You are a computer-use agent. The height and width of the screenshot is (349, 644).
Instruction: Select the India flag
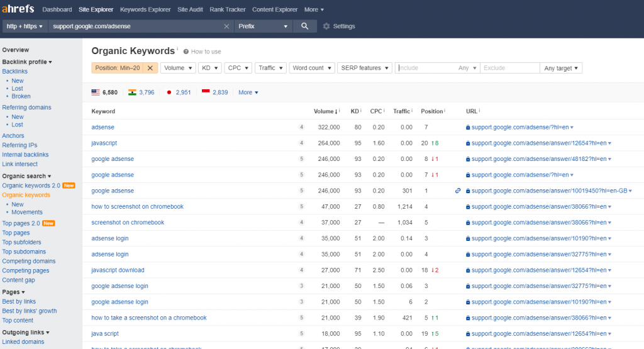tap(132, 92)
